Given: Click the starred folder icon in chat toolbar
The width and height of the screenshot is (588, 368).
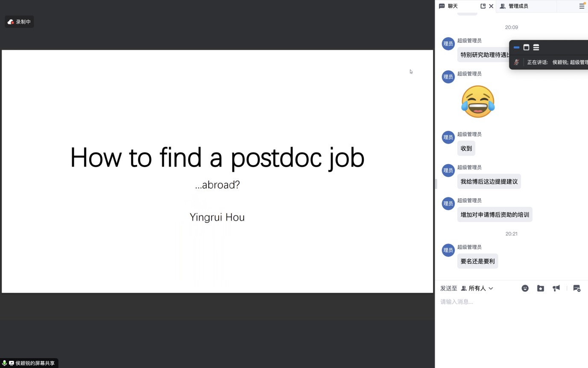Looking at the screenshot, I should [541, 289].
